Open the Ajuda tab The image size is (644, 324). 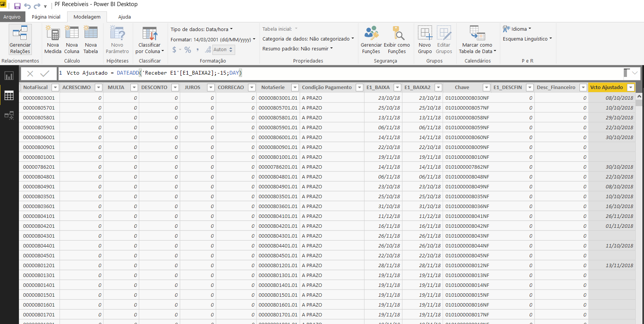(124, 17)
